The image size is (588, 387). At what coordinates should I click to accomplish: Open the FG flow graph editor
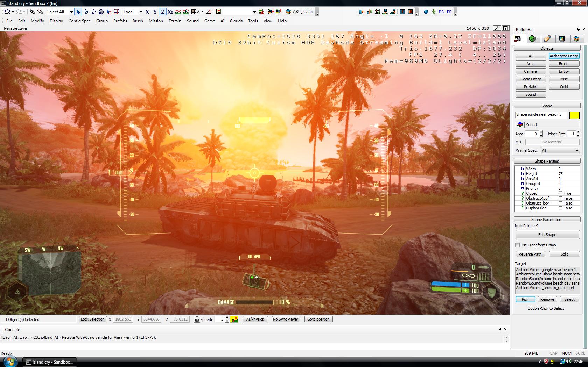[x=449, y=12]
